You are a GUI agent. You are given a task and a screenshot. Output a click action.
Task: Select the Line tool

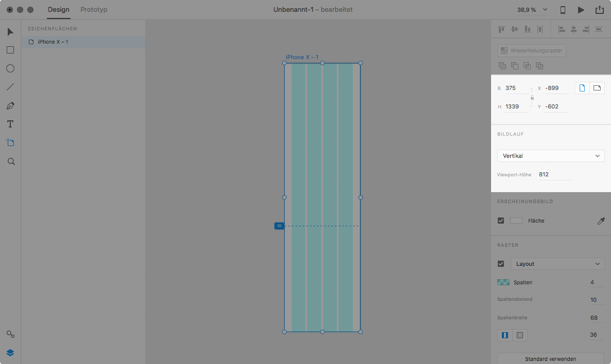[10, 86]
